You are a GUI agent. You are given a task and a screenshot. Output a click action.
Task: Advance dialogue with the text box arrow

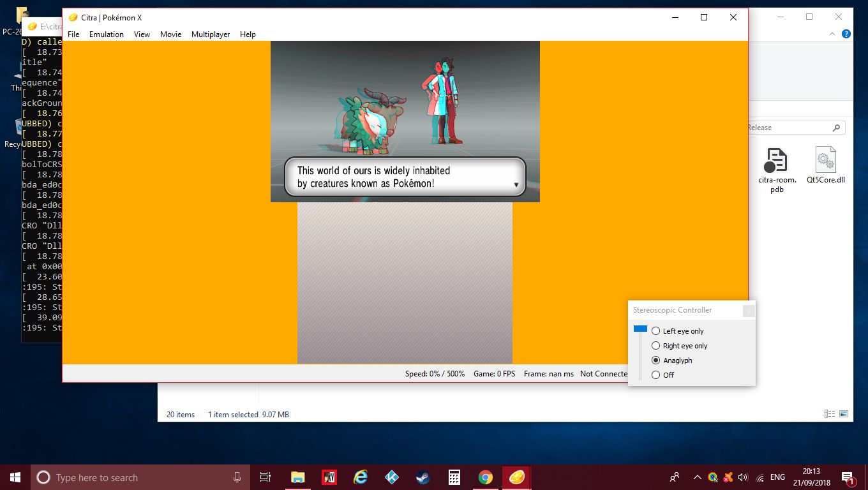click(x=516, y=185)
